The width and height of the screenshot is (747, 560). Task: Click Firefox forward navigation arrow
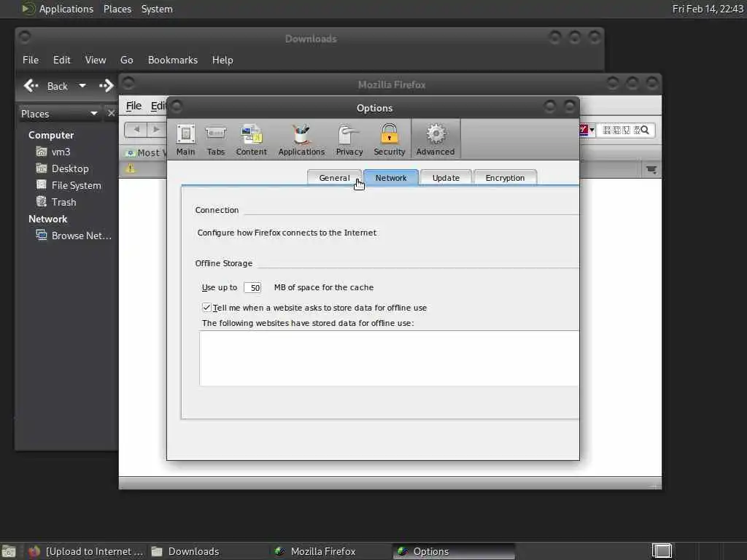click(156, 130)
